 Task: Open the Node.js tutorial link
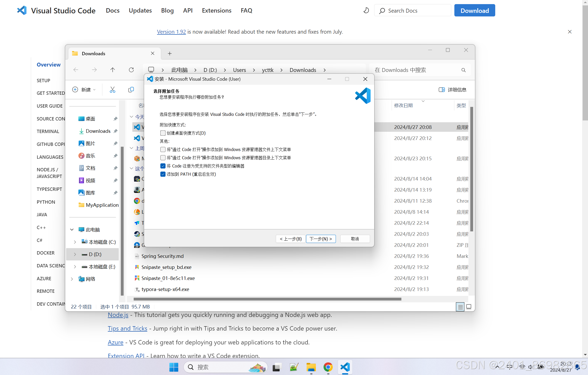pos(118,315)
